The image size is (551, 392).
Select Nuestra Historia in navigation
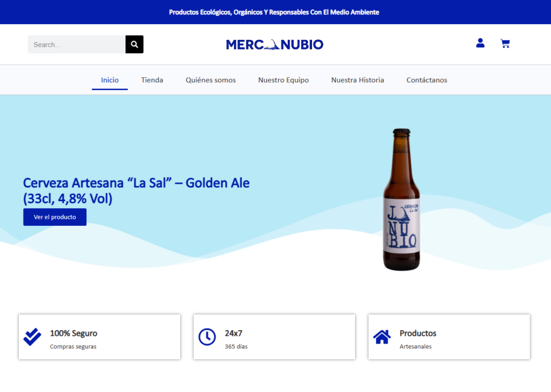(357, 80)
